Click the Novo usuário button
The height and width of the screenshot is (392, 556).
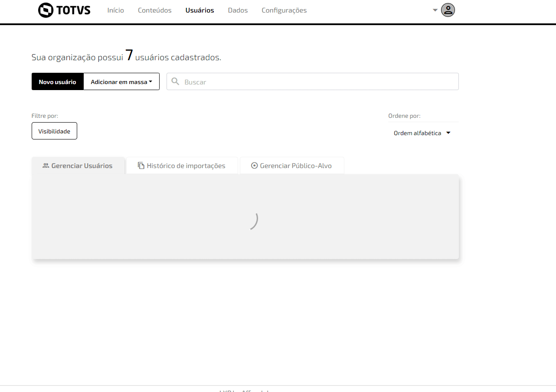coord(57,81)
